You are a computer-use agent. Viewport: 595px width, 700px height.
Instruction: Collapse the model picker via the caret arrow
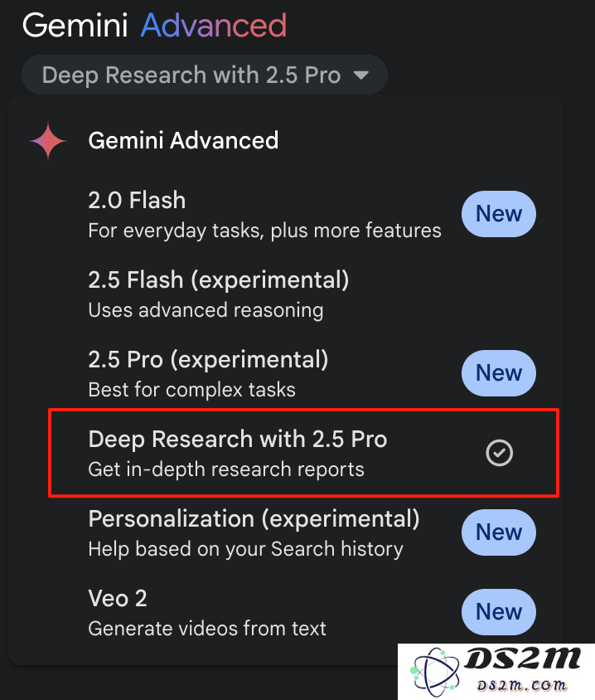pyautogui.click(x=360, y=75)
